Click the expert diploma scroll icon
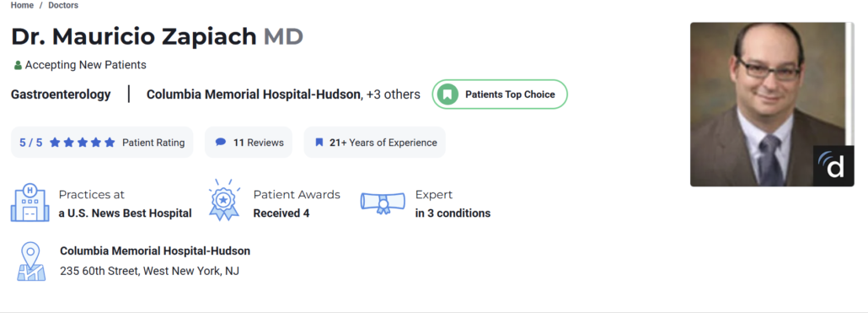 click(383, 203)
